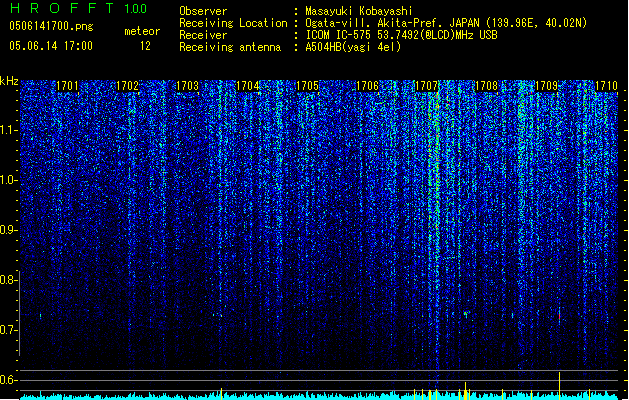The width and height of the screenshot is (629, 400).
Task: Click the red meteor echo spot near 1709
Action: (x=559, y=317)
